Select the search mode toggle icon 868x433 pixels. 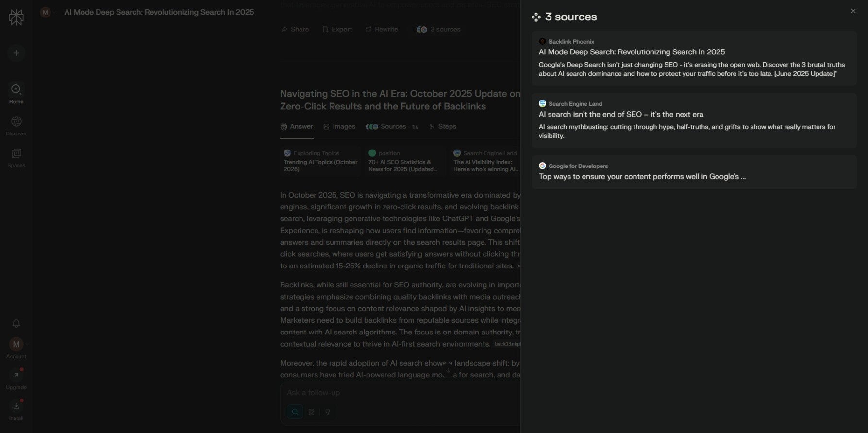click(295, 412)
